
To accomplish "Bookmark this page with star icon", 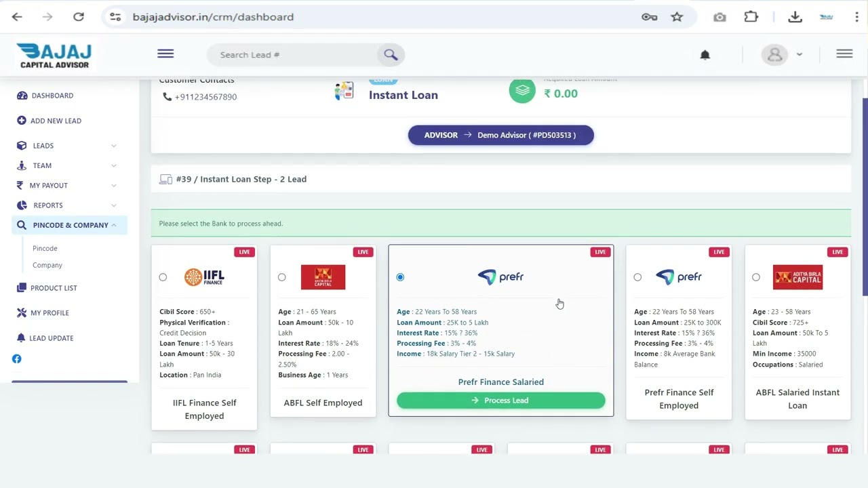I will [677, 17].
